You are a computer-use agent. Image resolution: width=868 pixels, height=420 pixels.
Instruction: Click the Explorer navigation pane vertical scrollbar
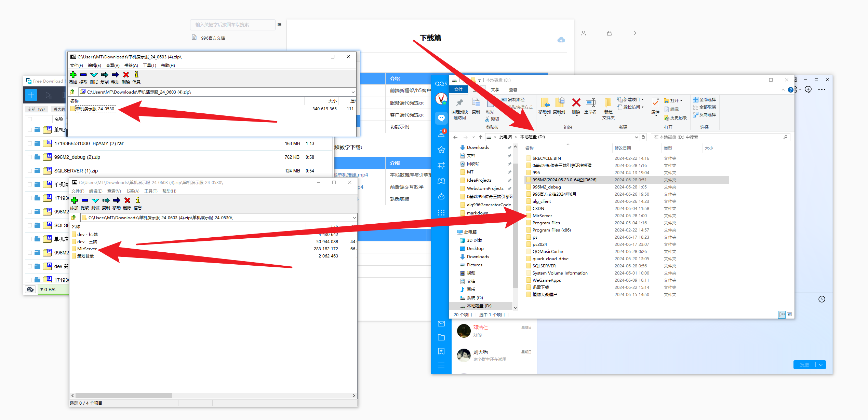[x=515, y=227]
